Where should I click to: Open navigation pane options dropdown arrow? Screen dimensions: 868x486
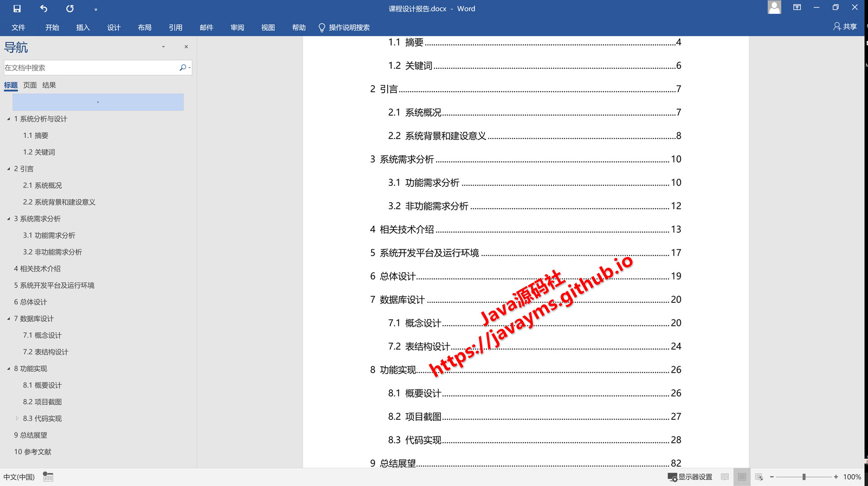pos(163,47)
